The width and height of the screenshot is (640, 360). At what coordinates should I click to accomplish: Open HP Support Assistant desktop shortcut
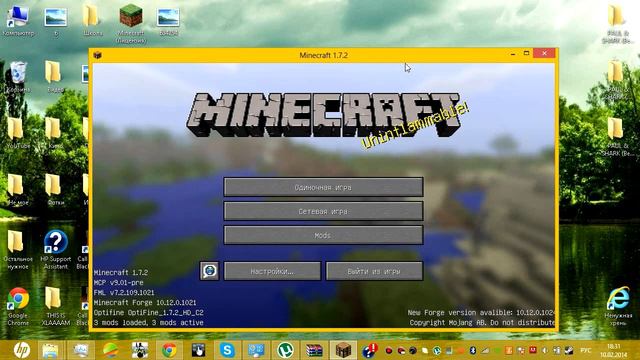(x=56, y=249)
